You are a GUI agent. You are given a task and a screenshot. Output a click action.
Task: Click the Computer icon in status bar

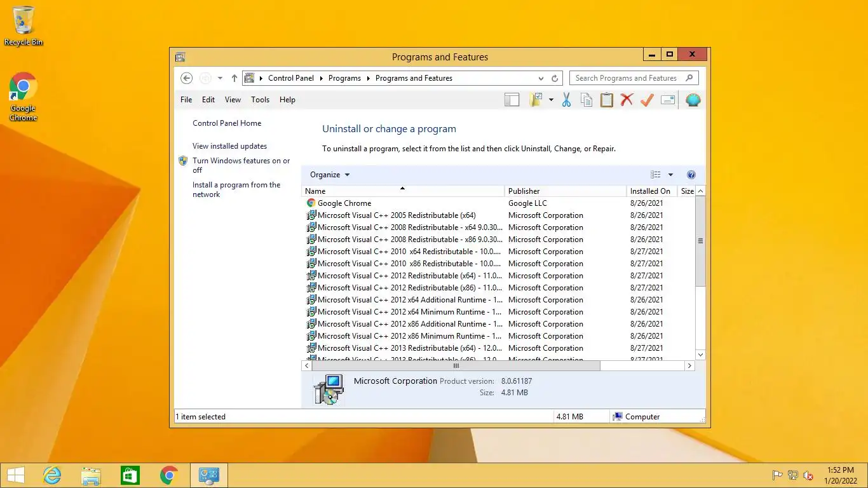tap(617, 417)
